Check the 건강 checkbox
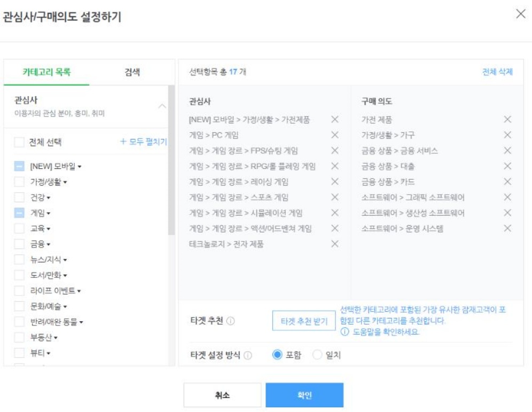 coord(19,198)
